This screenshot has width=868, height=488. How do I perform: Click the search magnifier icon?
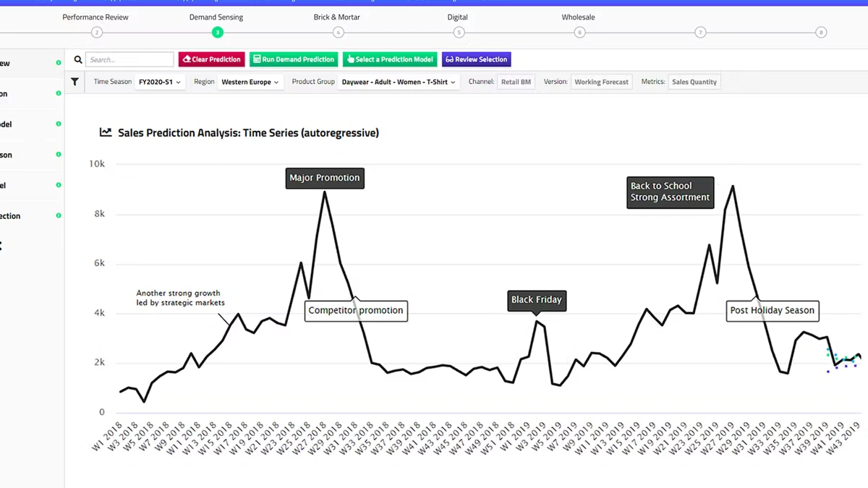78,60
